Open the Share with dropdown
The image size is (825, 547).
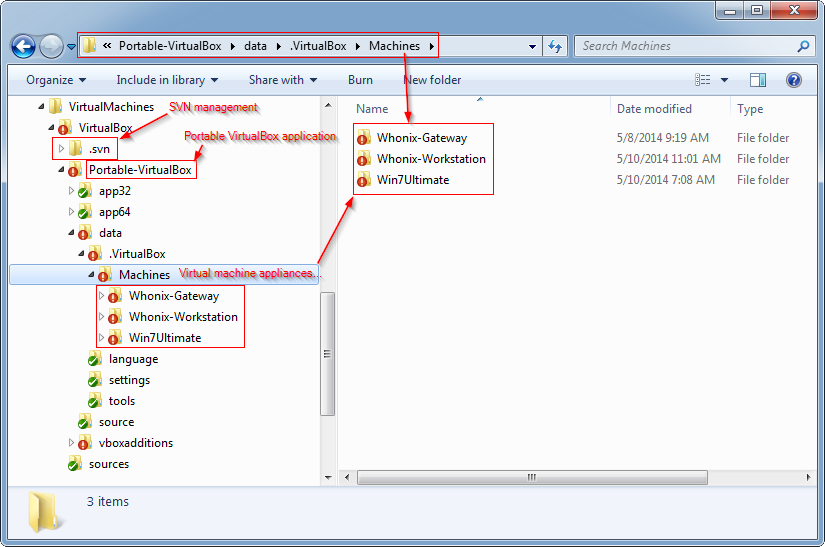[282, 80]
